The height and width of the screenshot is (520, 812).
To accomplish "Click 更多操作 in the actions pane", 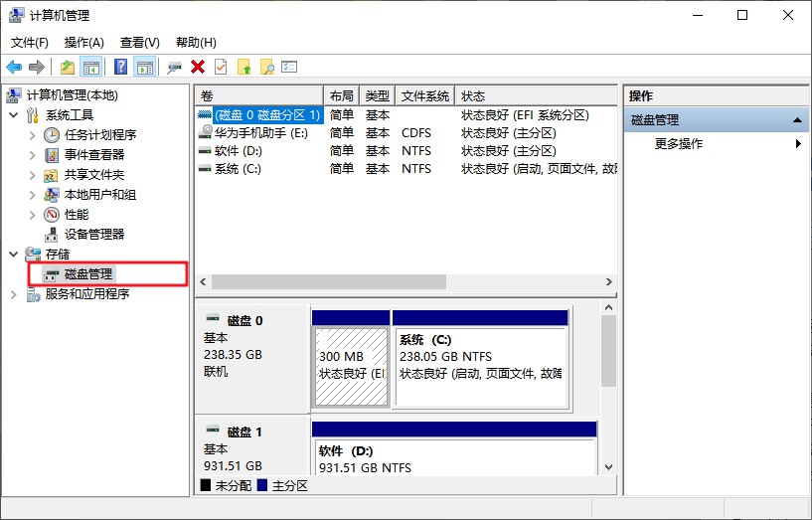I will point(679,144).
